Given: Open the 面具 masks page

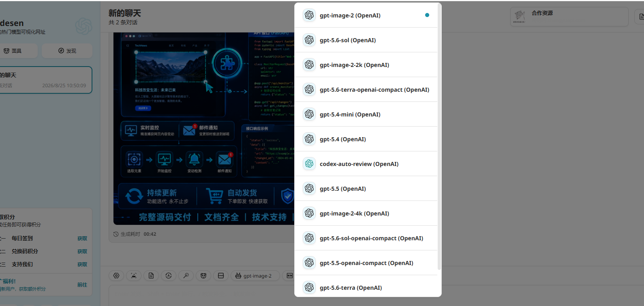Looking at the screenshot, I should [18, 51].
